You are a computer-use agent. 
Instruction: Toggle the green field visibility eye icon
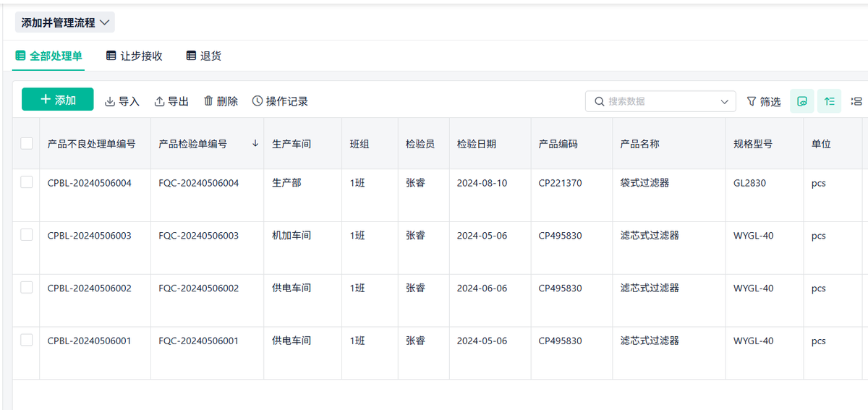(x=802, y=101)
